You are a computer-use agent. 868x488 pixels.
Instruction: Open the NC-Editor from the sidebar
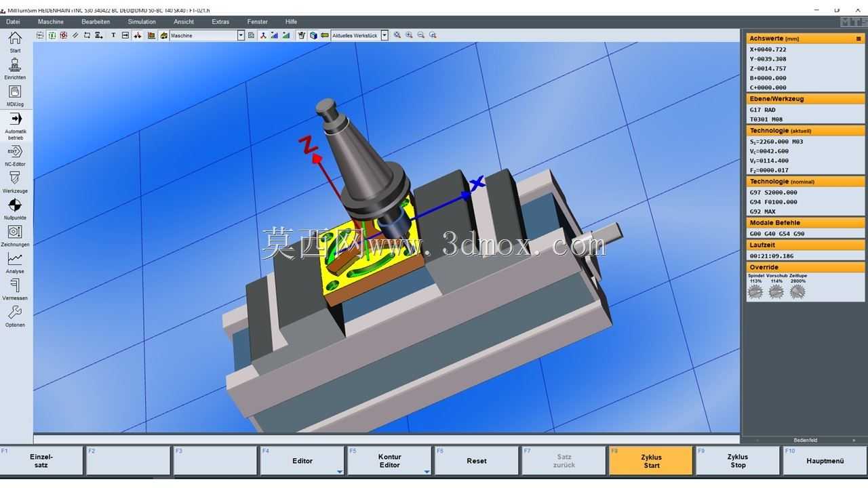pos(15,155)
